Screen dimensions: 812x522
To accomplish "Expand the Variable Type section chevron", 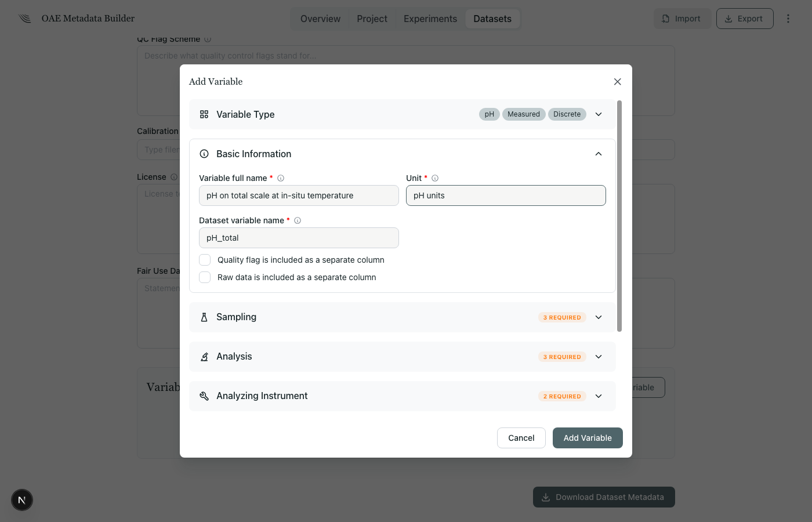I will click(x=599, y=114).
